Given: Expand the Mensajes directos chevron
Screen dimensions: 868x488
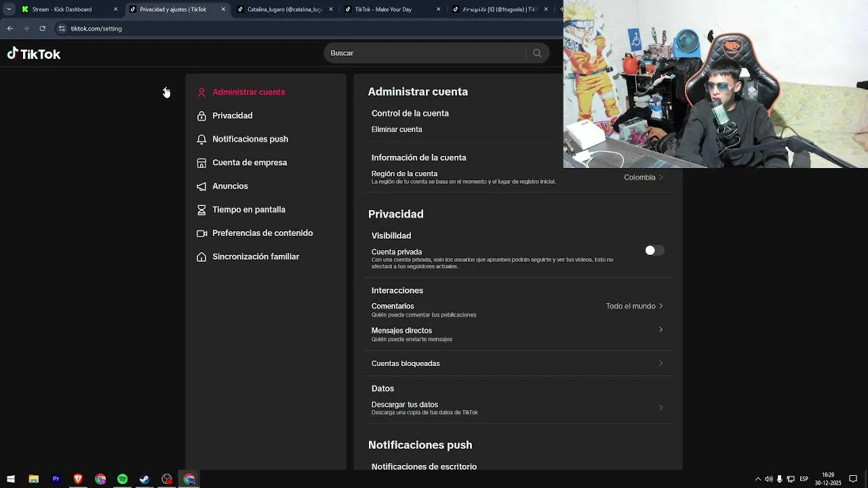Looking at the screenshot, I should [661, 330].
